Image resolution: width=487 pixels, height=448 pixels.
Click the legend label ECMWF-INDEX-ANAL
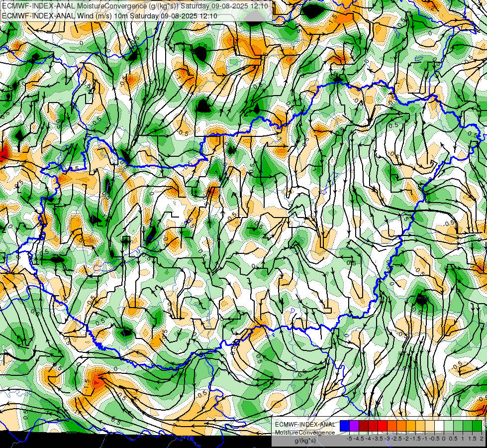point(305,425)
